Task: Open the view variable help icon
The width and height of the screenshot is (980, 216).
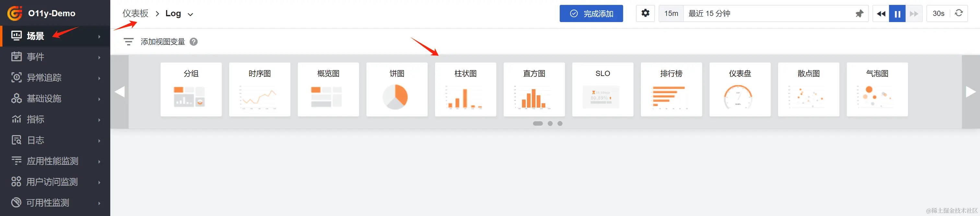Action: [x=194, y=42]
